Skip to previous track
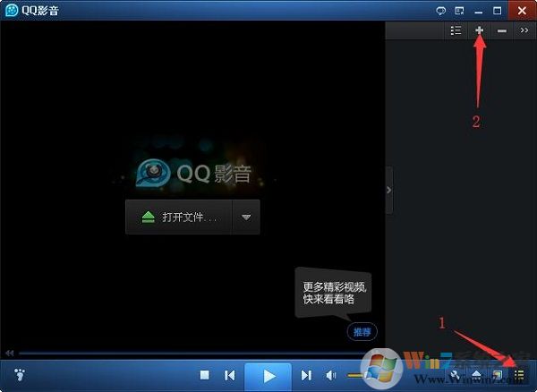 coord(230,376)
